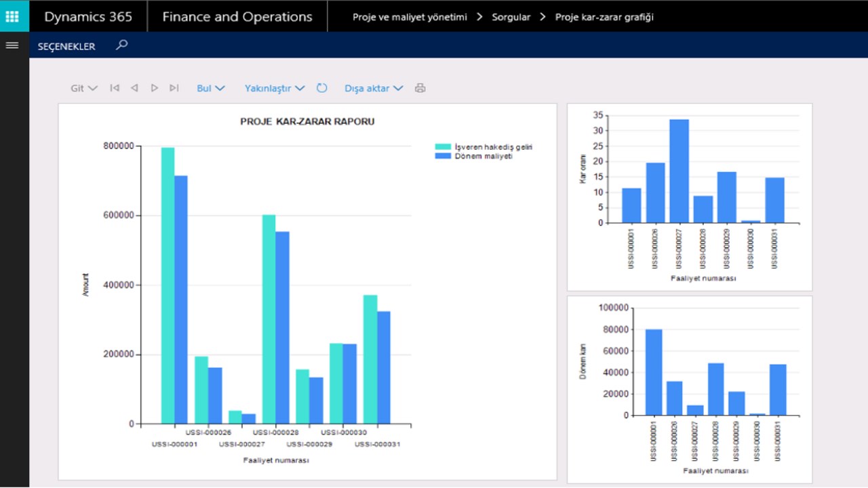Go to the first report page
The height and width of the screenshot is (488, 868).
(x=115, y=88)
